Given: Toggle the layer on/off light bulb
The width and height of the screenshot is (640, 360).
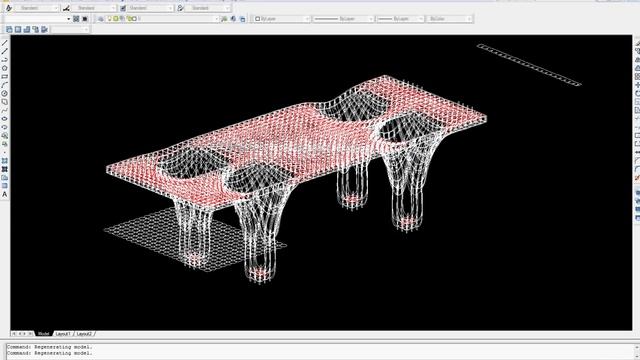Looking at the screenshot, I should [x=110, y=19].
